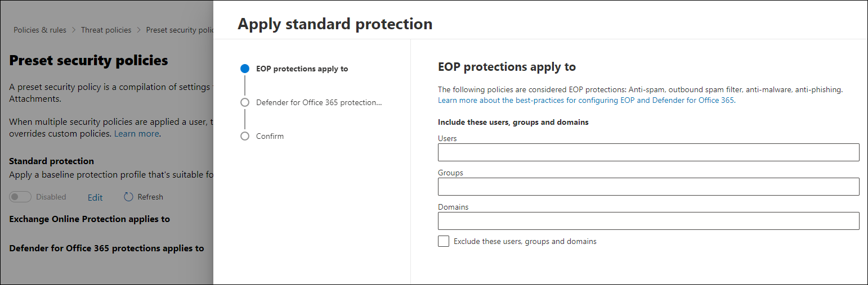The image size is (868, 285).
Task: Click the circle marker beside the Defender step
Action: tap(244, 102)
